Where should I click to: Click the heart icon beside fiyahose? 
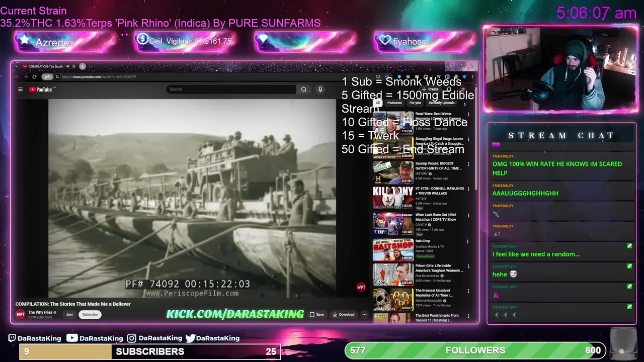[385, 41]
